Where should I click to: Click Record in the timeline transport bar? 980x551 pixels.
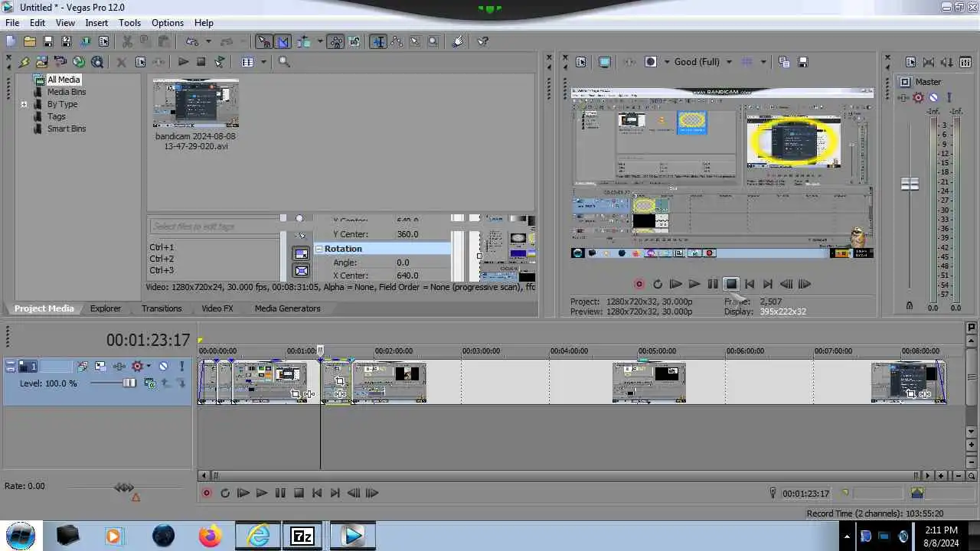coord(207,494)
